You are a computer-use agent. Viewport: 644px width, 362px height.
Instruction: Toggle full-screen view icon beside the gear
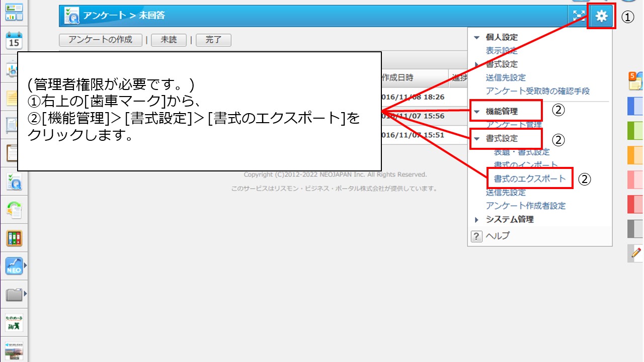point(579,16)
